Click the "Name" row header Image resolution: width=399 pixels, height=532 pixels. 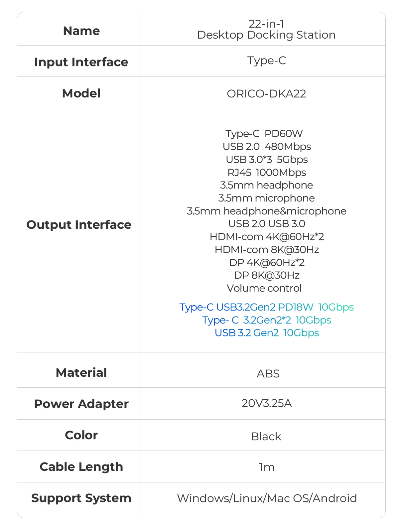(x=81, y=31)
